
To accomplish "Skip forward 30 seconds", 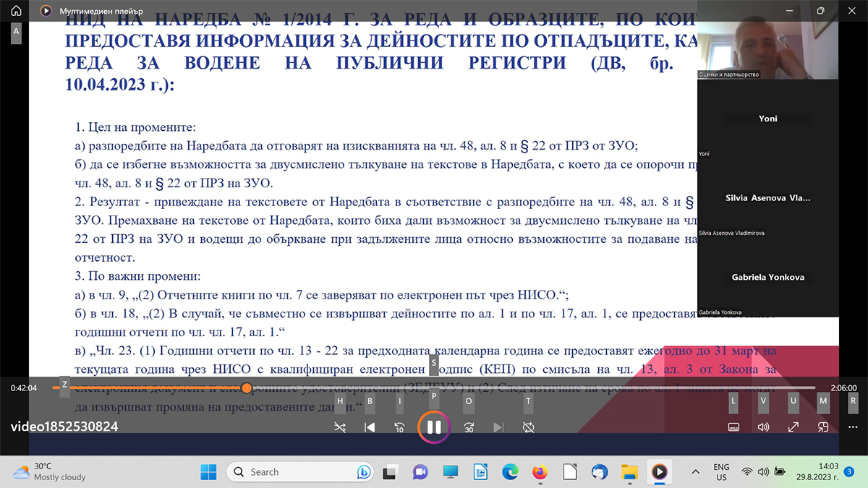I will pyautogui.click(x=469, y=427).
